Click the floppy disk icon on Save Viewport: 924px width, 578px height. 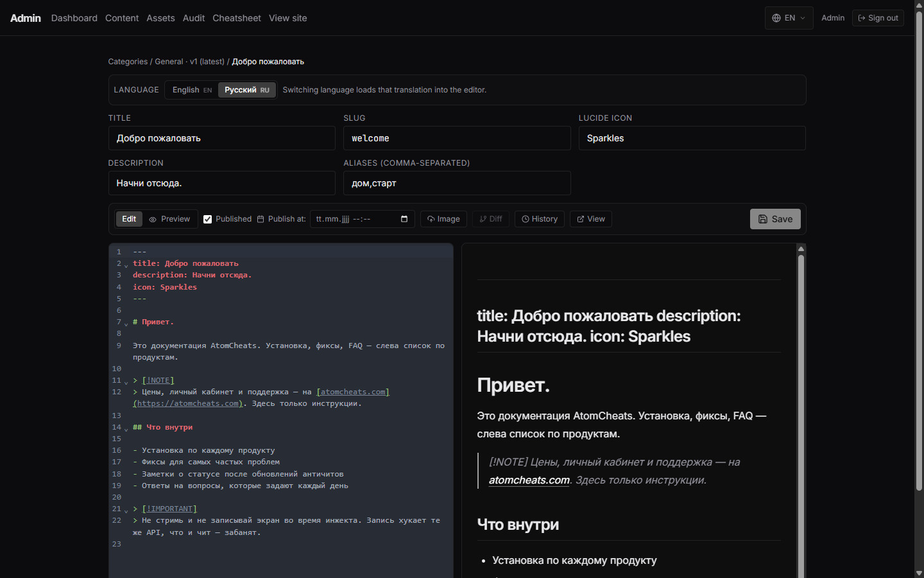pyautogui.click(x=763, y=219)
